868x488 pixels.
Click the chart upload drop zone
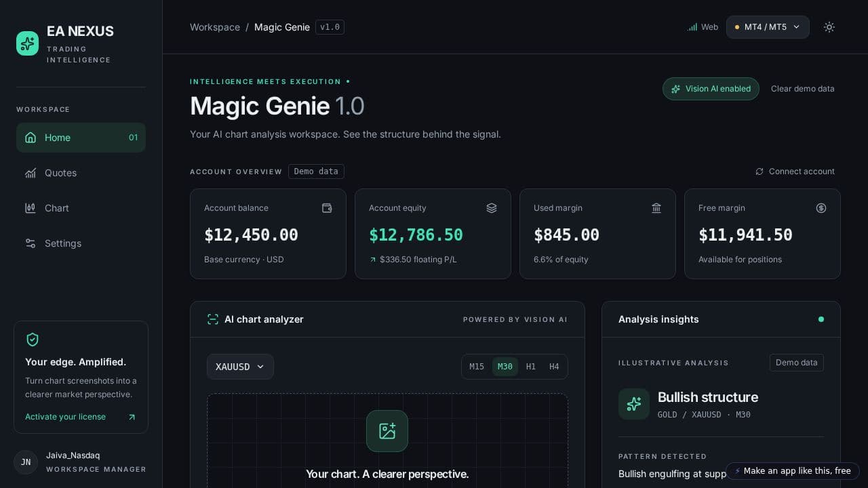(387, 441)
